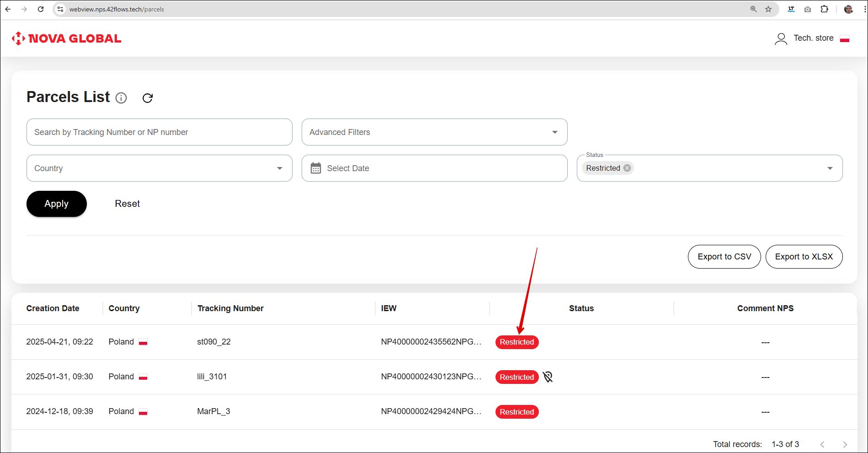Refresh the parcels list
This screenshot has width=868, height=453.
coord(148,98)
